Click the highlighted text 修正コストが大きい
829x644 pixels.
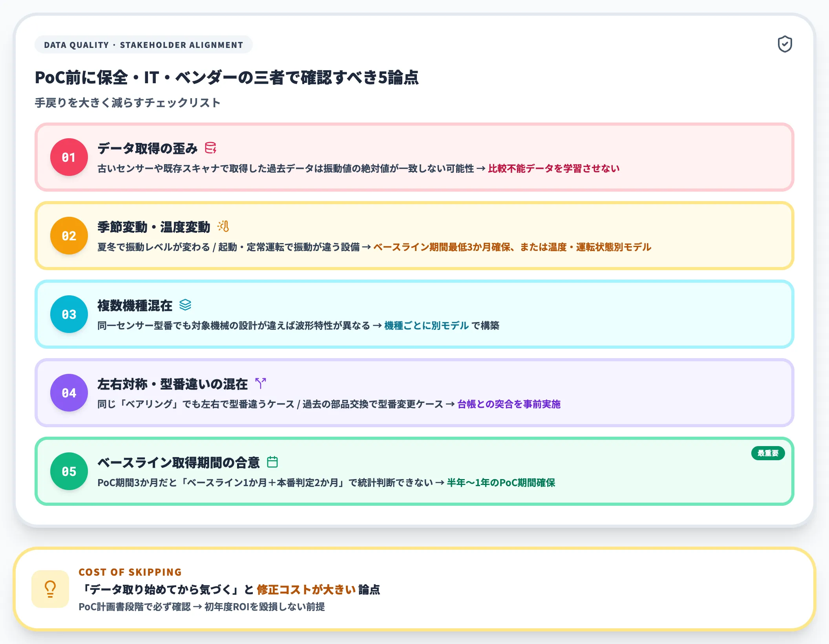coord(306,589)
